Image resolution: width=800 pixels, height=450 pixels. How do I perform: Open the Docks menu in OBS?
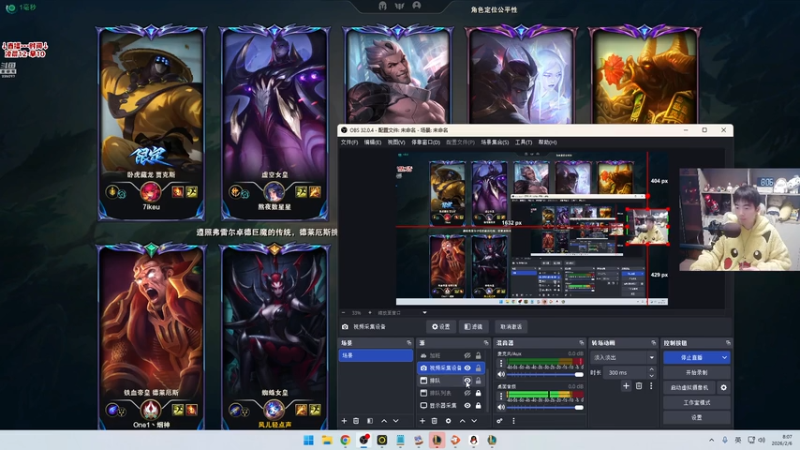426,142
